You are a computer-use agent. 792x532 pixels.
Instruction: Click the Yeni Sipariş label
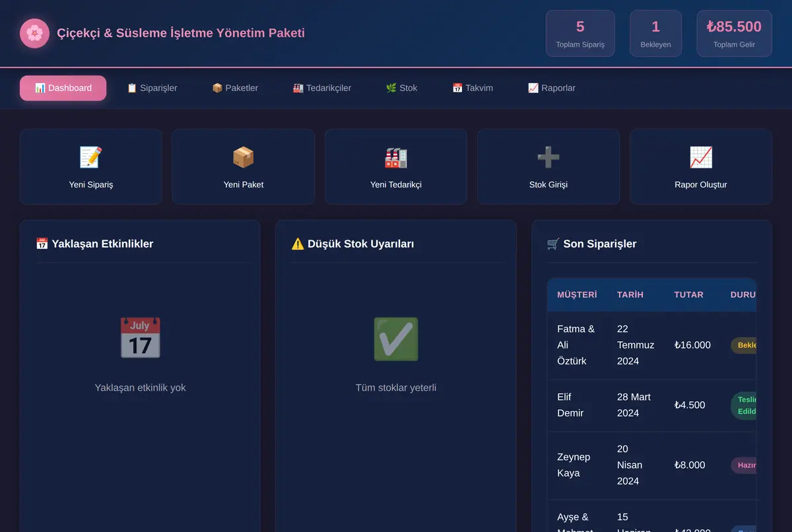[x=91, y=185]
